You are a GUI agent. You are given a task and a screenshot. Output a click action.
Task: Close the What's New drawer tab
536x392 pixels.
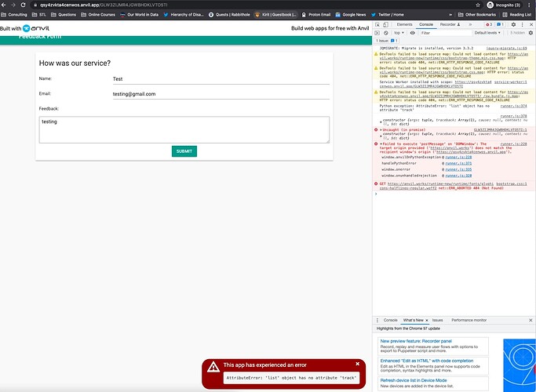[427, 321]
